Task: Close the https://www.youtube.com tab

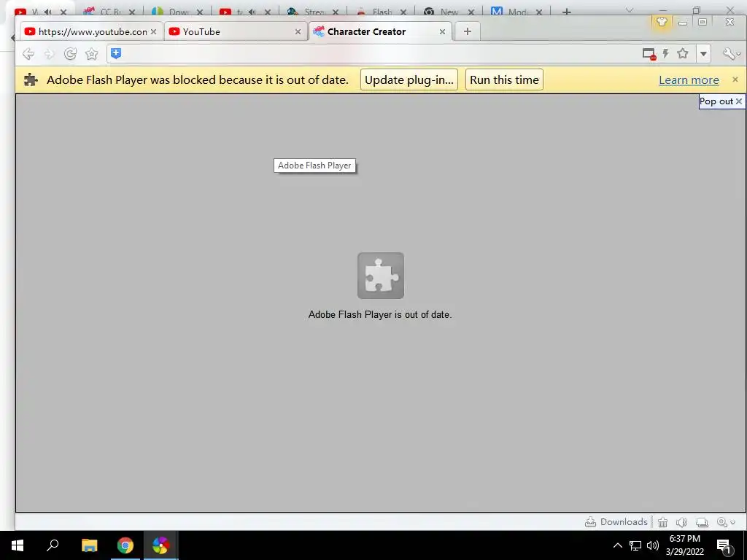Action: coord(153,31)
